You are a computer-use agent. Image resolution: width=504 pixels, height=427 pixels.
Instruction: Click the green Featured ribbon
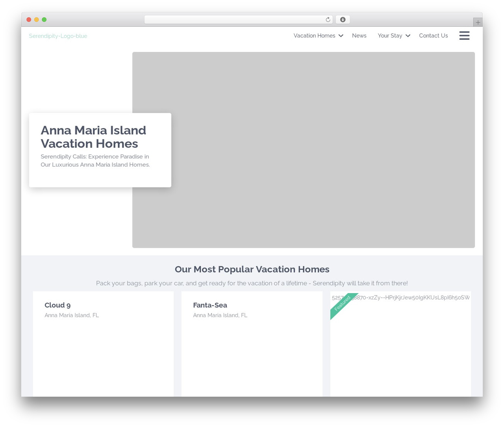tap(343, 305)
